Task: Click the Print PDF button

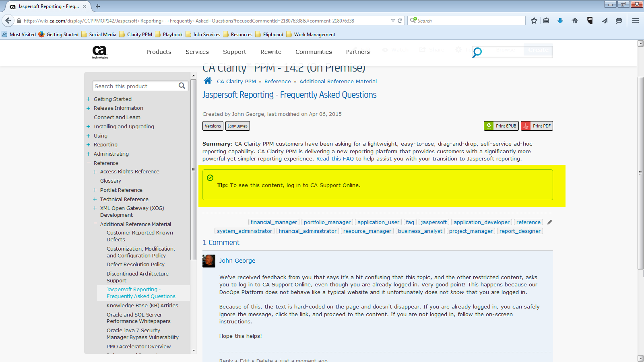Action: (x=537, y=126)
